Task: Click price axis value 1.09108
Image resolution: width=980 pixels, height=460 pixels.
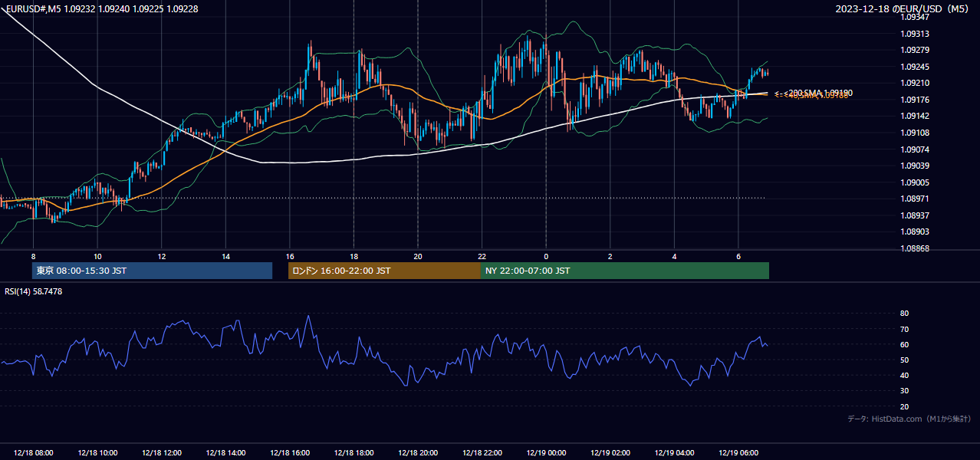Action: [914, 133]
